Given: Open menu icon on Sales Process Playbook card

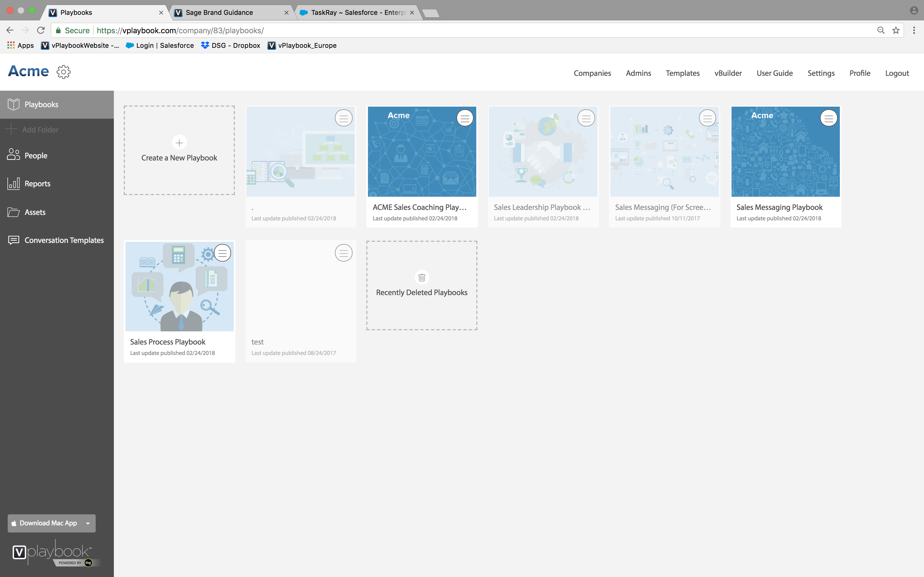Looking at the screenshot, I should (222, 253).
